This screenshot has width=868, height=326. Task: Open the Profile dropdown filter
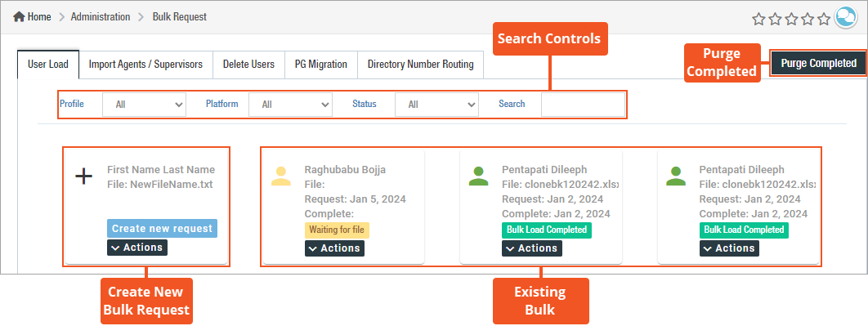click(145, 104)
